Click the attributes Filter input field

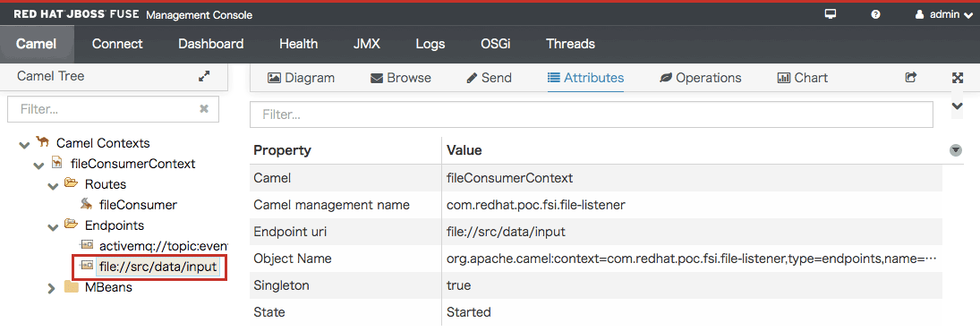click(592, 115)
